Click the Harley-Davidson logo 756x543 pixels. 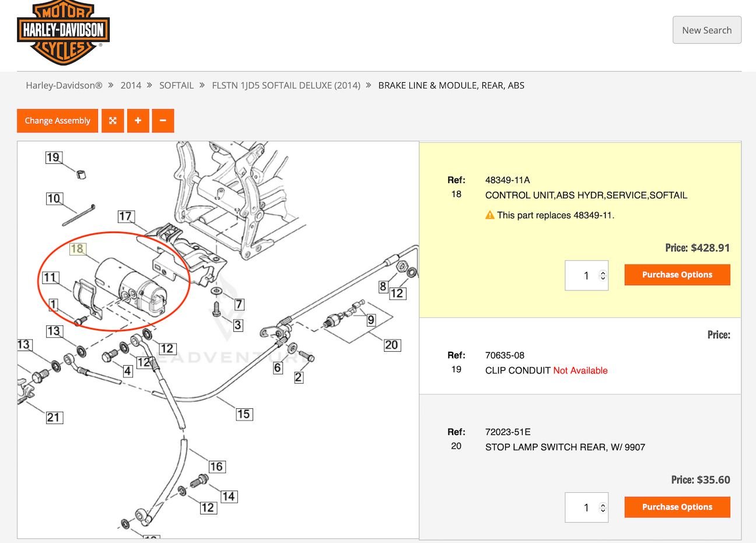click(x=63, y=33)
